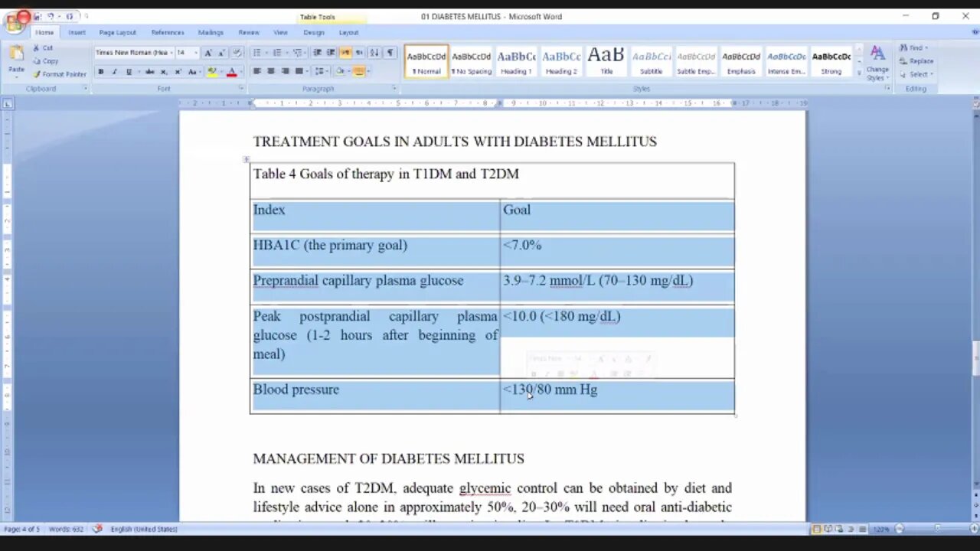Toggle underline formatting

pyautogui.click(x=129, y=72)
